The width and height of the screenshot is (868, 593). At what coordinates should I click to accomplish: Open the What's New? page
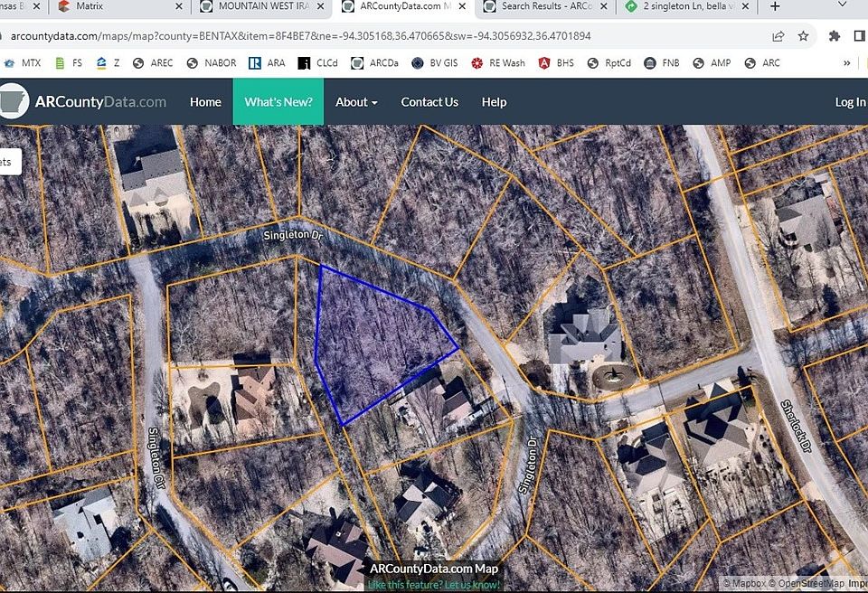278,102
